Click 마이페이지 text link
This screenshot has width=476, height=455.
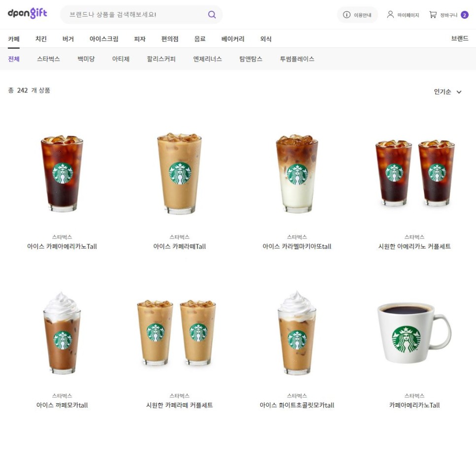(408, 15)
